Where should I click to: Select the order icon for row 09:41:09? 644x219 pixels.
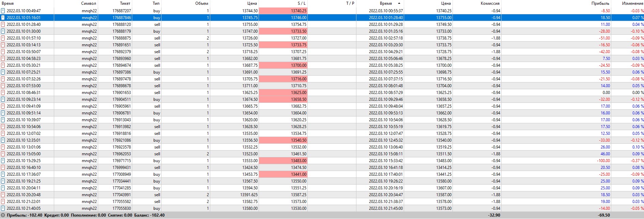3,106
